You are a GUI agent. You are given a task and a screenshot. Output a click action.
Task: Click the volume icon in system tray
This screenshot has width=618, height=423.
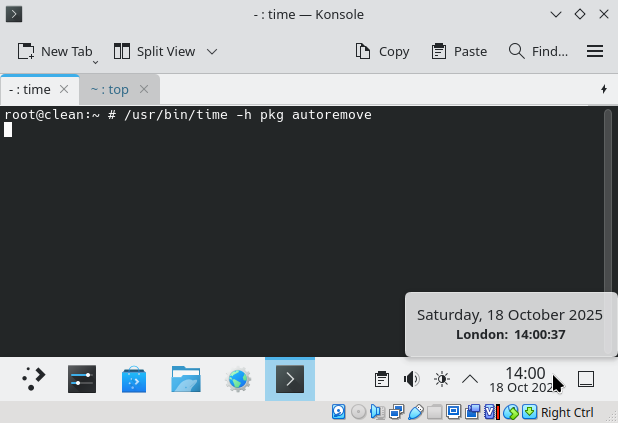[411, 379]
